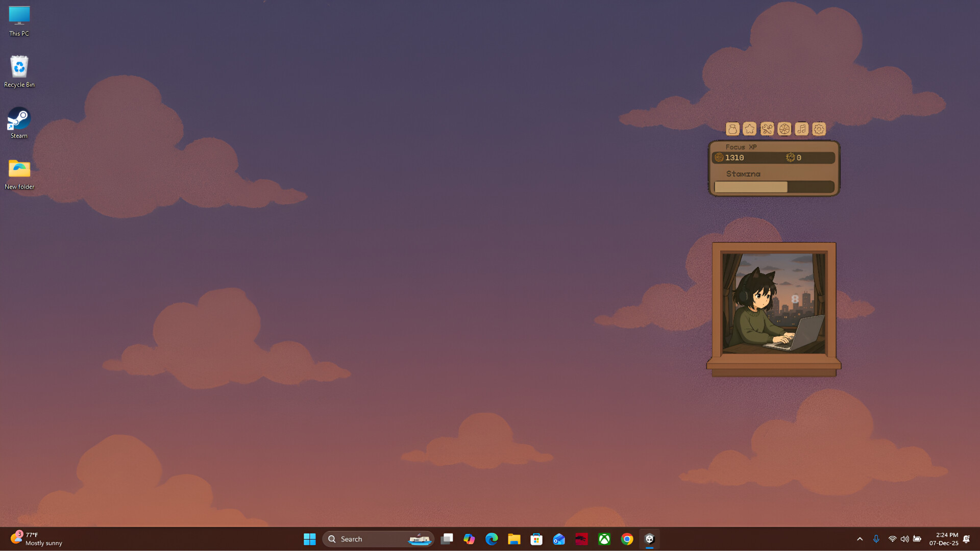Toggle the microphone in the system tray

pyautogui.click(x=876, y=539)
